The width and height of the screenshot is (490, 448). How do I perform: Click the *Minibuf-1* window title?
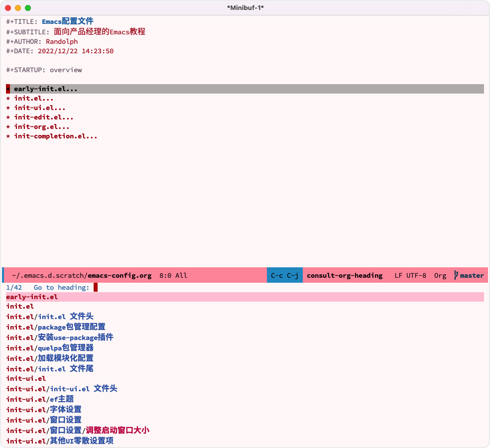point(245,8)
